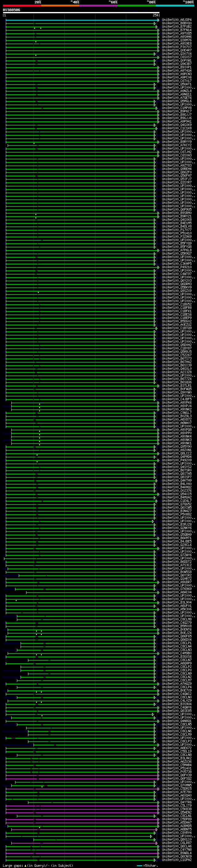Click the cyan alignment bar for UniRef100_A8JDP4
Screen dimensions: 197x868
82,20
